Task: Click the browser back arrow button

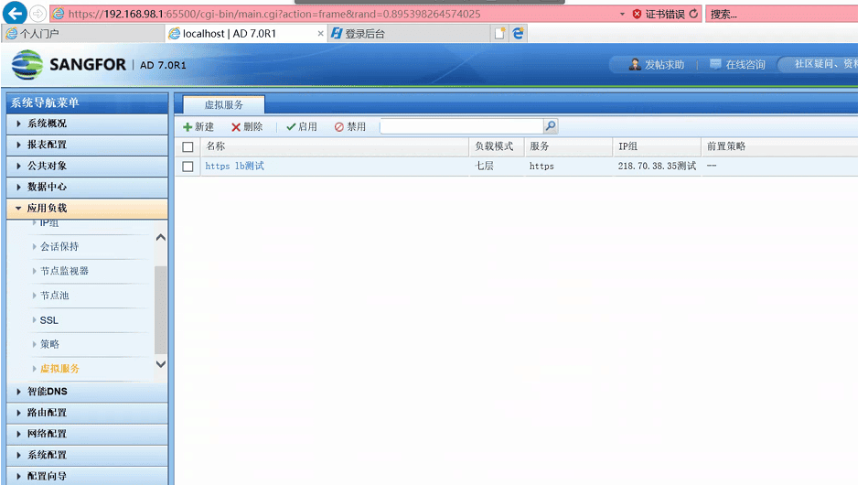Action: pos(15,14)
